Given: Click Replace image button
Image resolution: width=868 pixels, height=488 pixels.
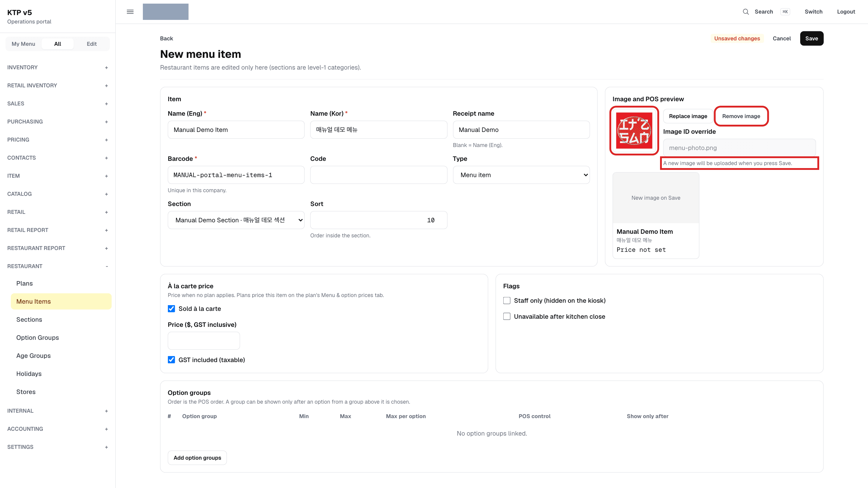Looking at the screenshot, I should pos(688,116).
